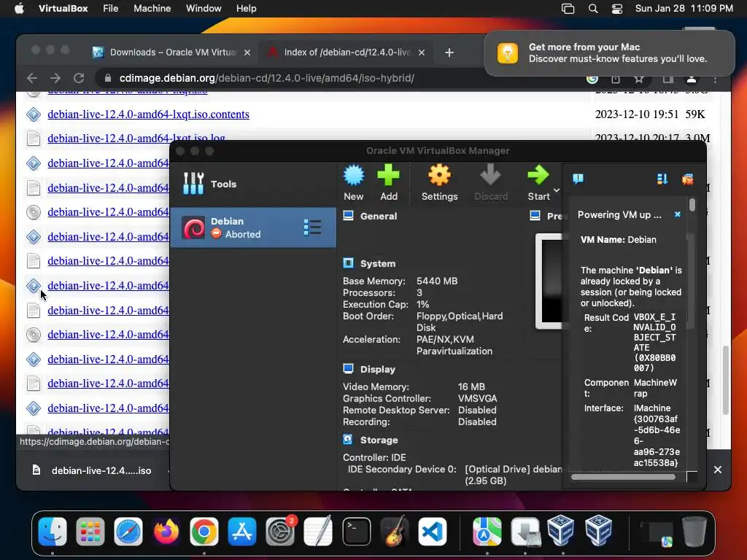747x560 pixels.
Task: Open debian-live-12.4.0-amd64-lxqt.iso.contents link
Action: [x=148, y=114]
